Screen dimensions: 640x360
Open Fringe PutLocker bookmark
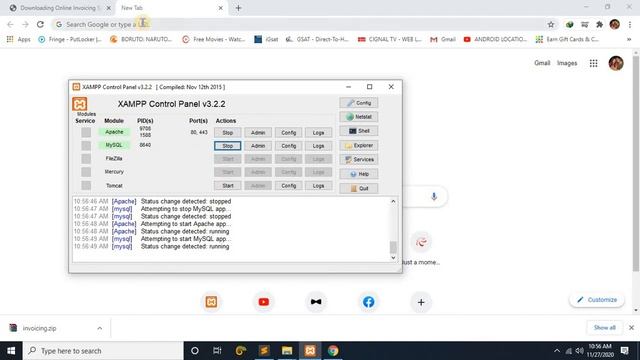tap(70, 39)
